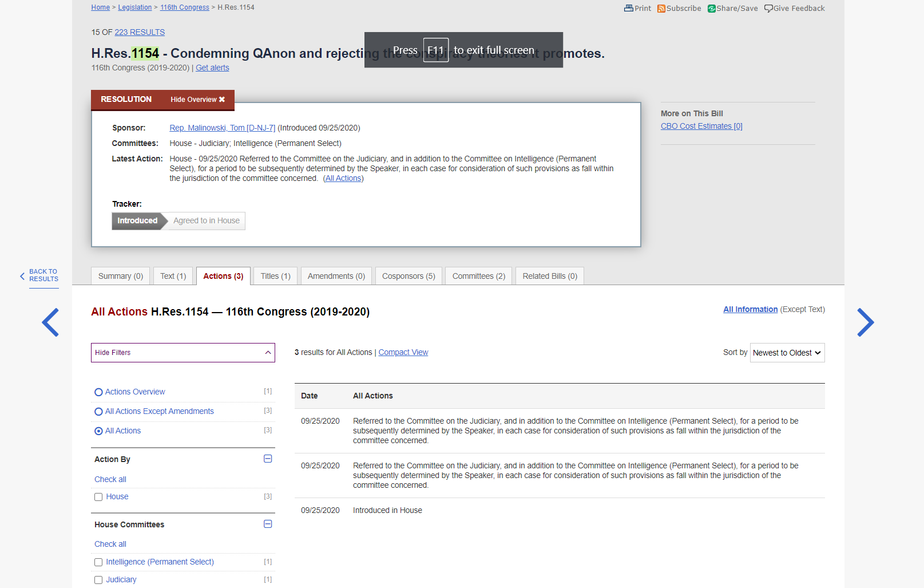
Task: Click the Home breadcrumb link
Action: [101, 7]
